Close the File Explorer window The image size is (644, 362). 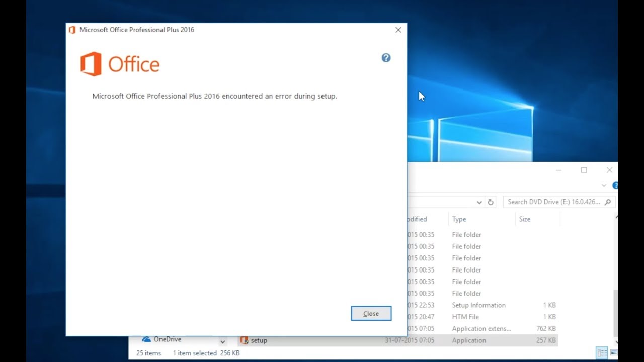[609, 170]
